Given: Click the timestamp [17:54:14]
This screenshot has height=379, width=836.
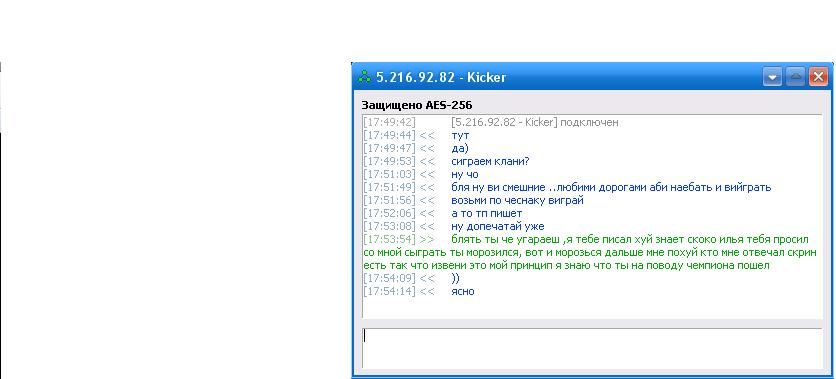Looking at the screenshot, I should pyautogui.click(x=389, y=292).
